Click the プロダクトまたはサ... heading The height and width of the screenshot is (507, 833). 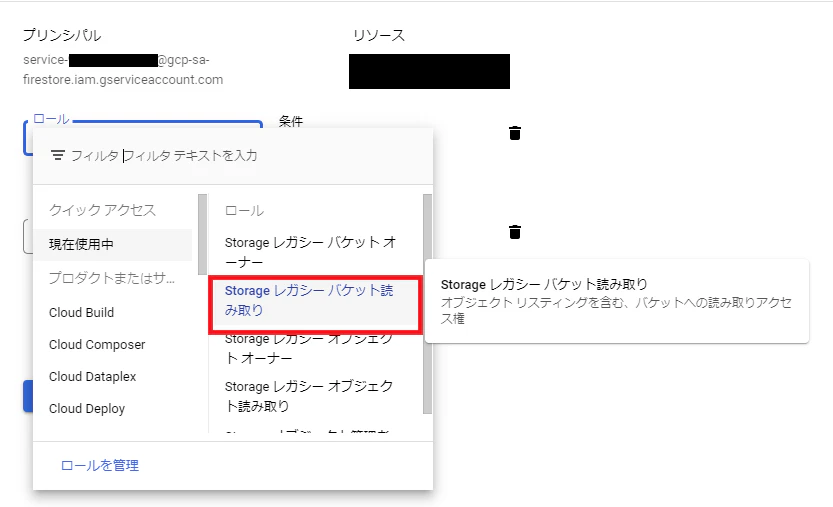point(112,278)
